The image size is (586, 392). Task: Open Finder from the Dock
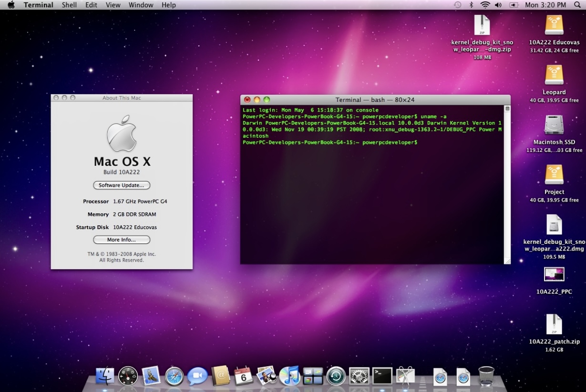pyautogui.click(x=104, y=376)
